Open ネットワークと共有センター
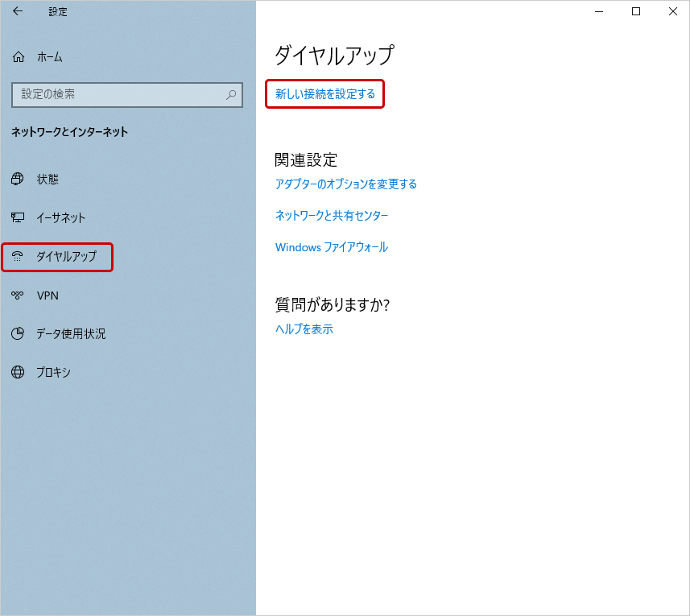Image resolution: width=690 pixels, height=616 pixels. click(x=331, y=215)
